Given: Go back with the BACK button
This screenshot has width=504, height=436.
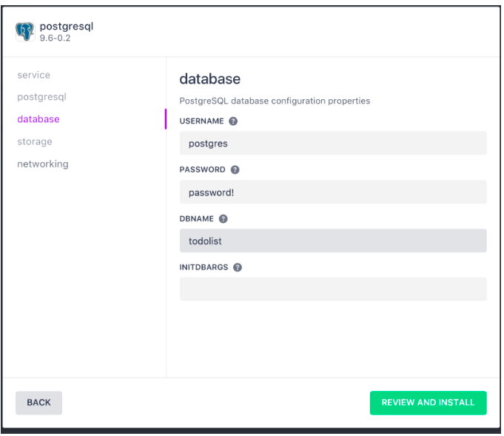Looking at the screenshot, I should point(39,403).
